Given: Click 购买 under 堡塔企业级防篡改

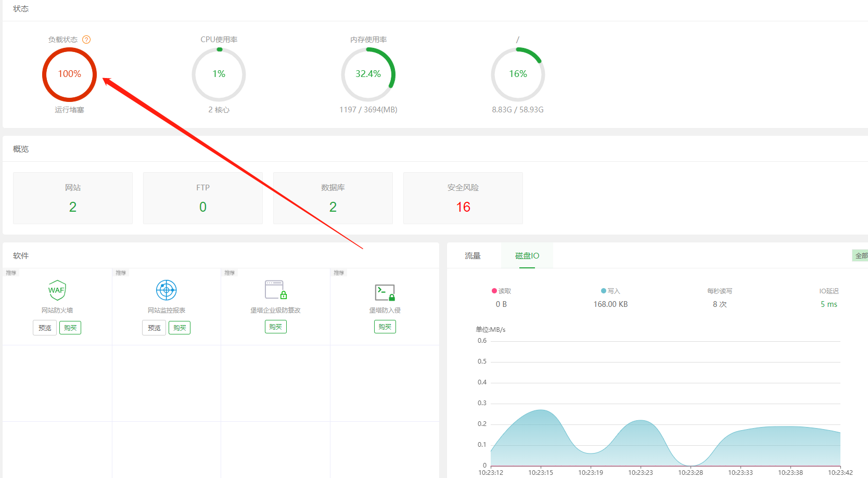Looking at the screenshot, I should (276, 327).
